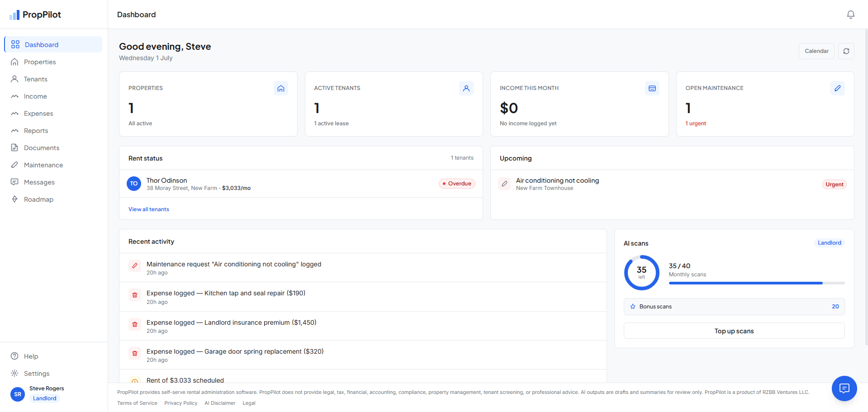Click 'Air conditioning not cooling' upcoming title
Image resolution: width=868 pixels, height=412 pixels.
tap(557, 180)
